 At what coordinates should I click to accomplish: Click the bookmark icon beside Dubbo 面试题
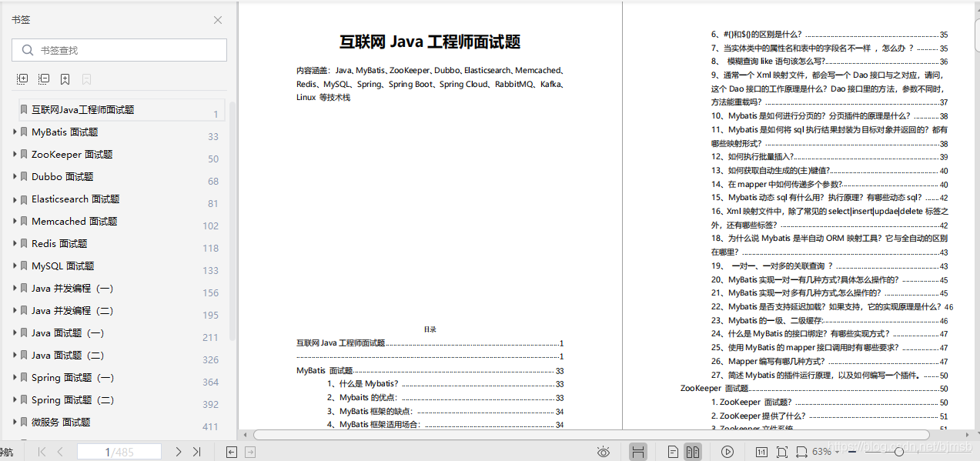(x=25, y=176)
